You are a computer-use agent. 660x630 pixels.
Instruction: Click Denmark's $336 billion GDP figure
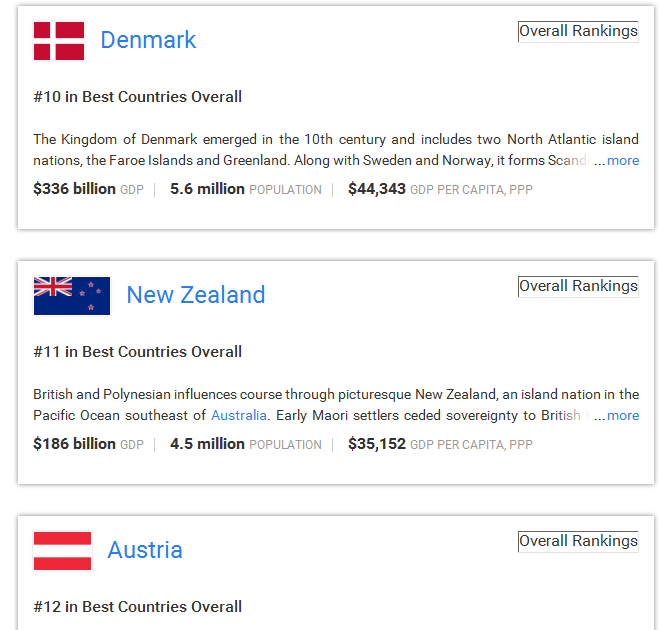pos(75,189)
